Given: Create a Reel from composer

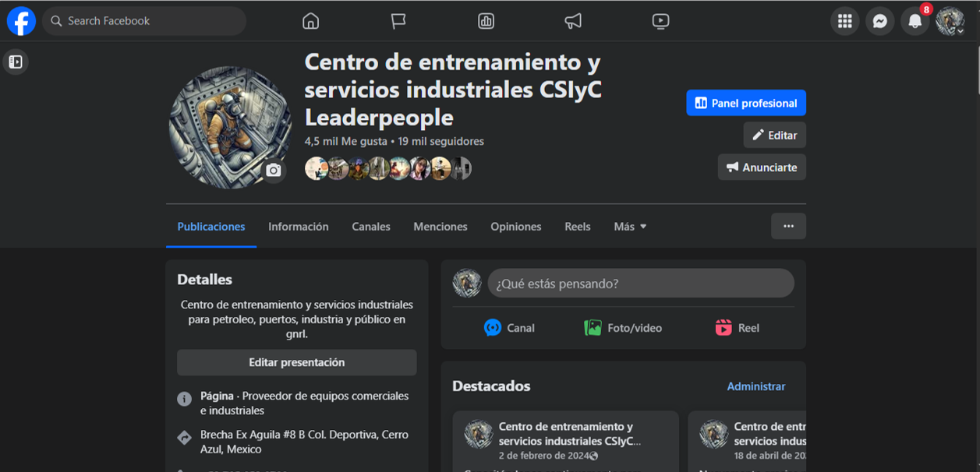Looking at the screenshot, I should pos(737,328).
